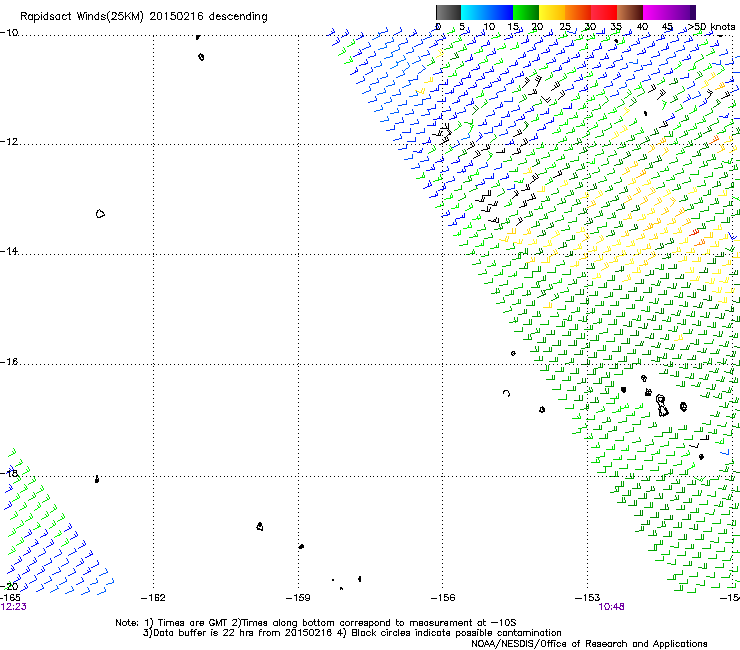Click the '40' label on the legend scale
This screenshot has height=650, width=740.
tap(642, 27)
